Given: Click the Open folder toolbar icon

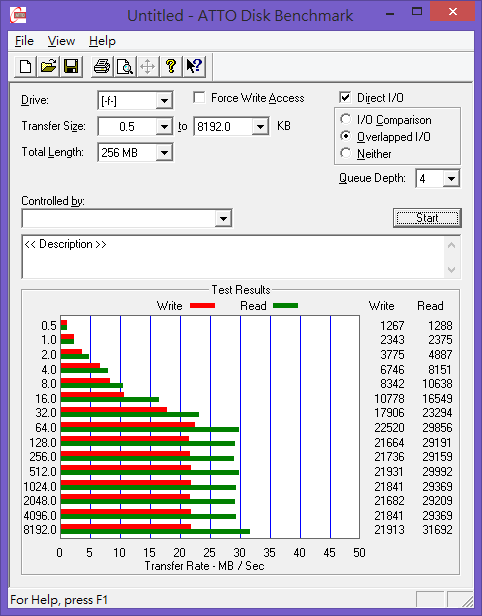Looking at the screenshot, I should pyautogui.click(x=48, y=66).
